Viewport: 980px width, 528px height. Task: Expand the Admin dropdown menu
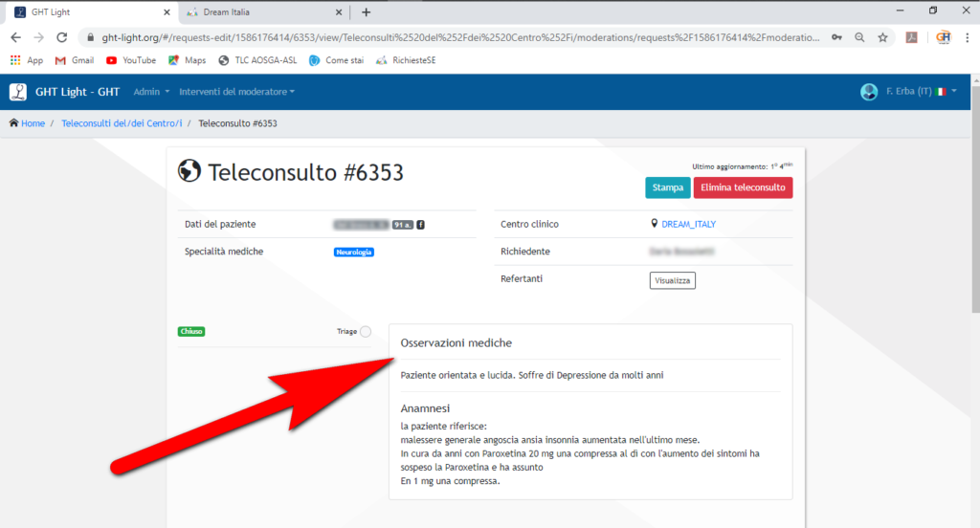point(151,92)
